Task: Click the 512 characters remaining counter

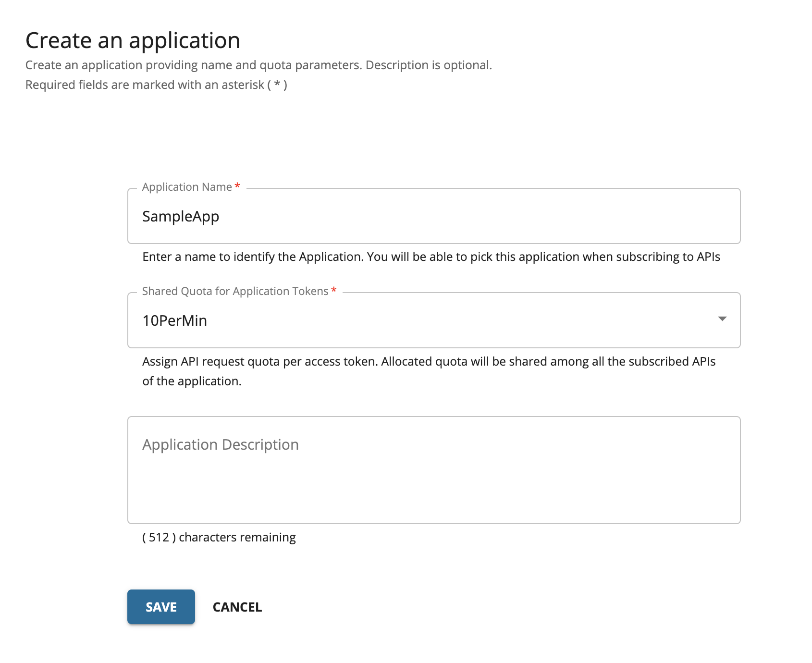Action: 219,537
